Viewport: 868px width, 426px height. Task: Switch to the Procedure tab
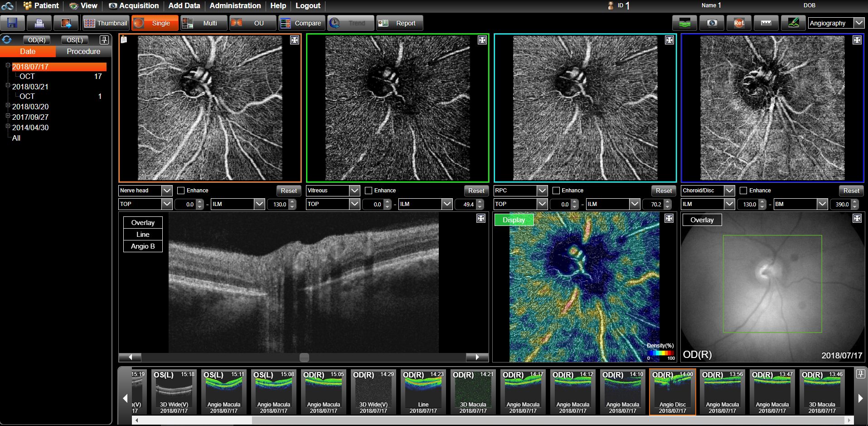pyautogui.click(x=83, y=52)
